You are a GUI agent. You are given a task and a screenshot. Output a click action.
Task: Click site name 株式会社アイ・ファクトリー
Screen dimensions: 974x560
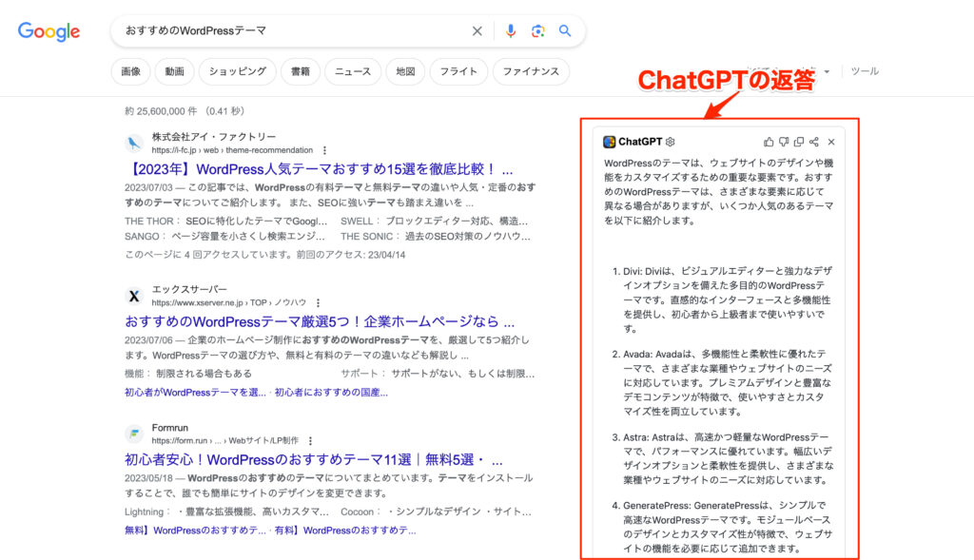tap(214, 137)
